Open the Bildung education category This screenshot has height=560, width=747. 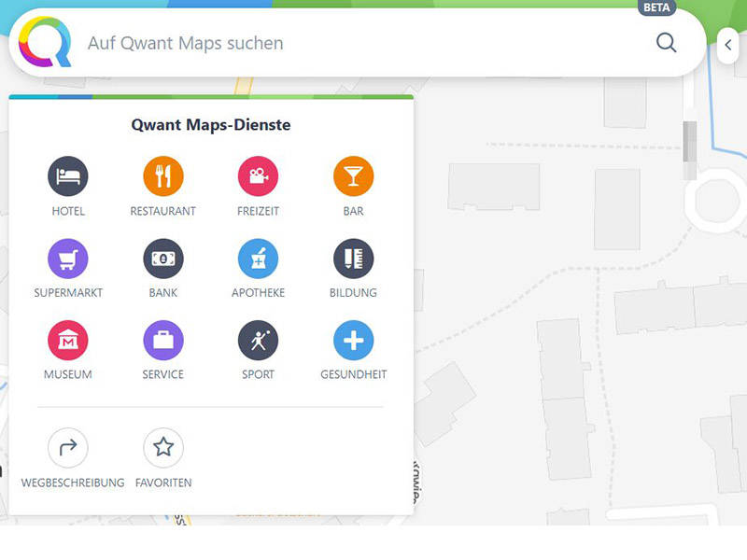[x=353, y=258]
